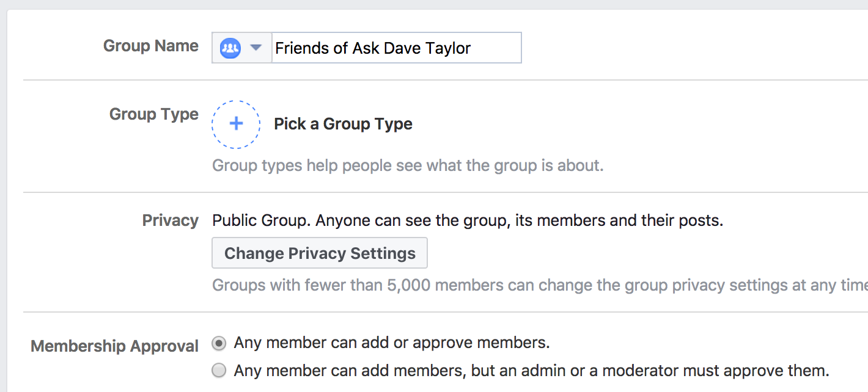Image resolution: width=868 pixels, height=392 pixels.
Task: Click the Group Name field label
Action: point(151,46)
